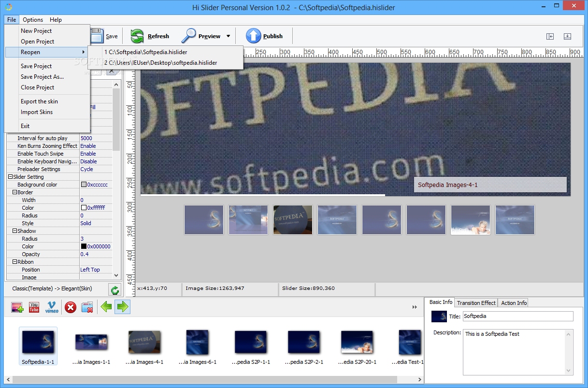Switch to the Transition Effect tab
The image size is (588, 388).
pos(476,303)
